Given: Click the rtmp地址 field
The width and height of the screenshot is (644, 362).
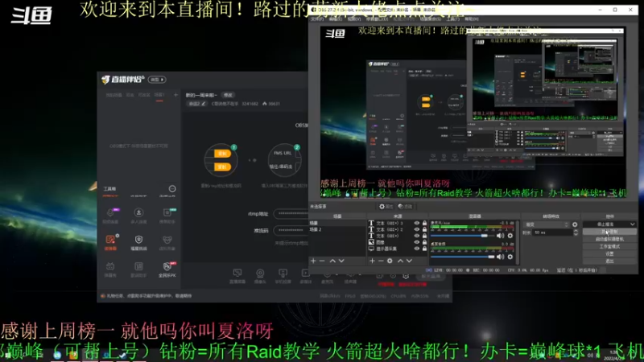Looking at the screenshot, I should click(x=291, y=213).
